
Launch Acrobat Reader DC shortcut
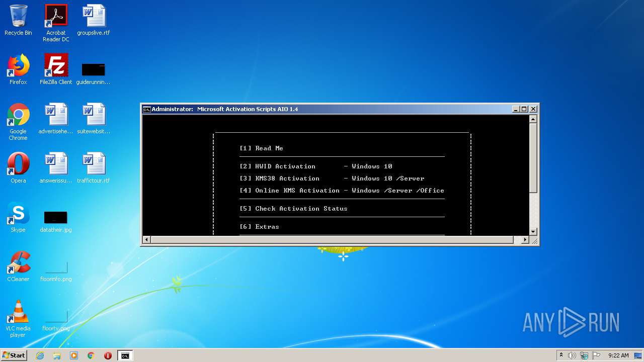56,23
